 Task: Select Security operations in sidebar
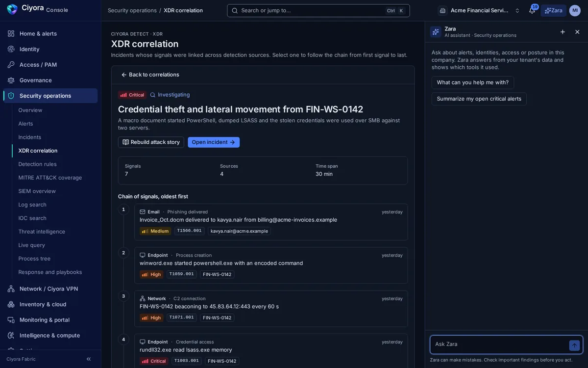pyautogui.click(x=50, y=96)
